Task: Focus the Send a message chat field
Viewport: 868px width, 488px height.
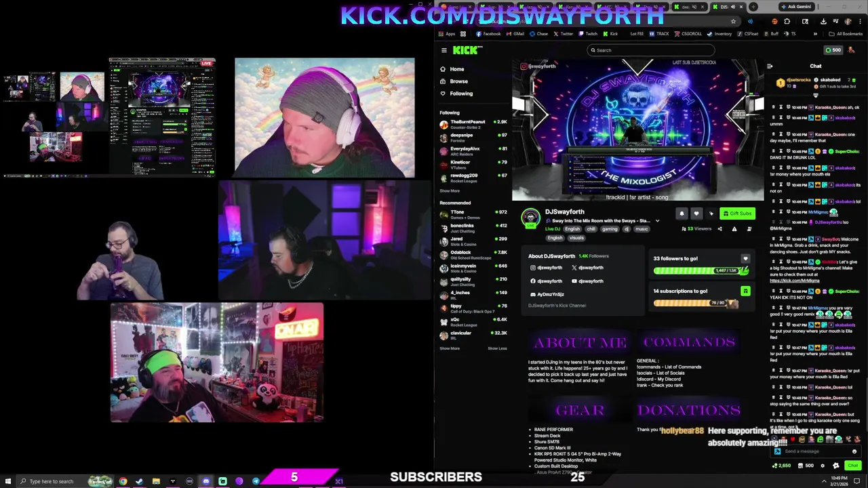Action: point(816,451)
